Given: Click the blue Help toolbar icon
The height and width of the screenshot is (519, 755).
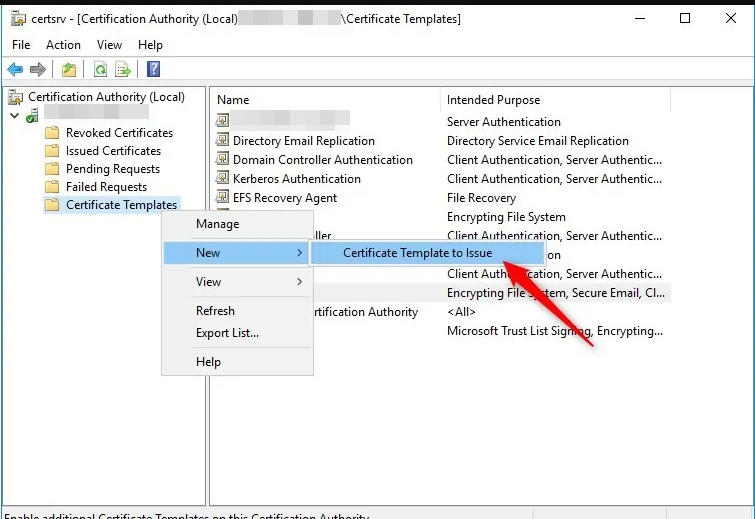Looking at the screenshot, I should click(x=153, y=69).
